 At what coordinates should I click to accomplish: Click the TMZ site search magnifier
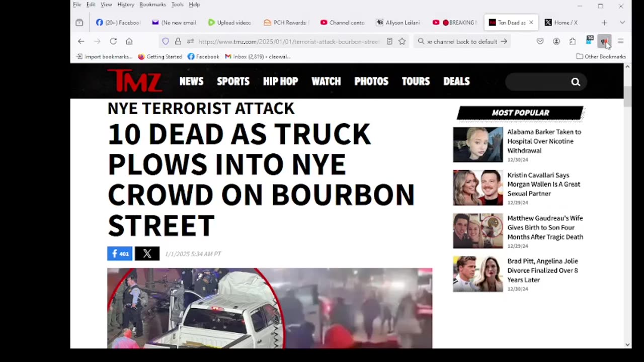coord(576,82)
